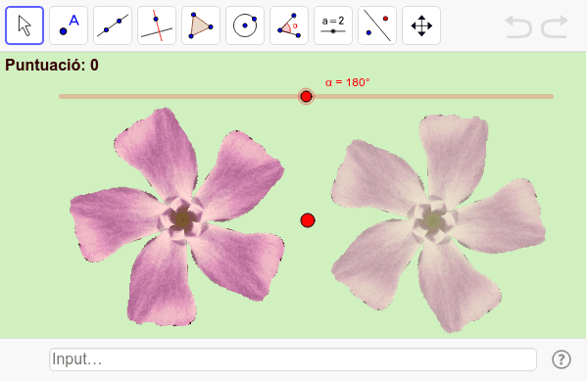This screenshot has width=588, height=382.
Task: Undo the last action
Action: [x=518, y=26]
